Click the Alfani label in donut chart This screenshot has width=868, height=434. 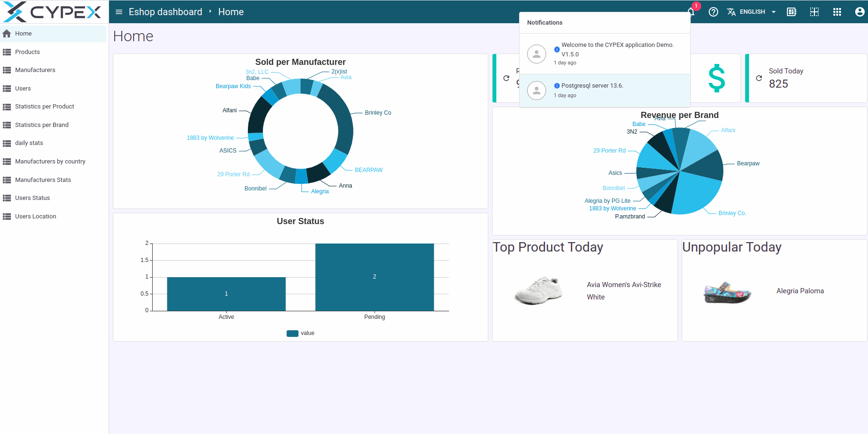(x=229, y=110)
